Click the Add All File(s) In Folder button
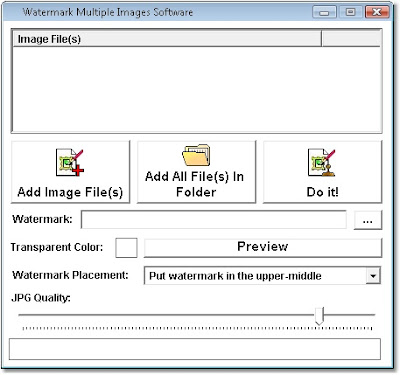This screenshot has width=400, height=375. (196, 172)
